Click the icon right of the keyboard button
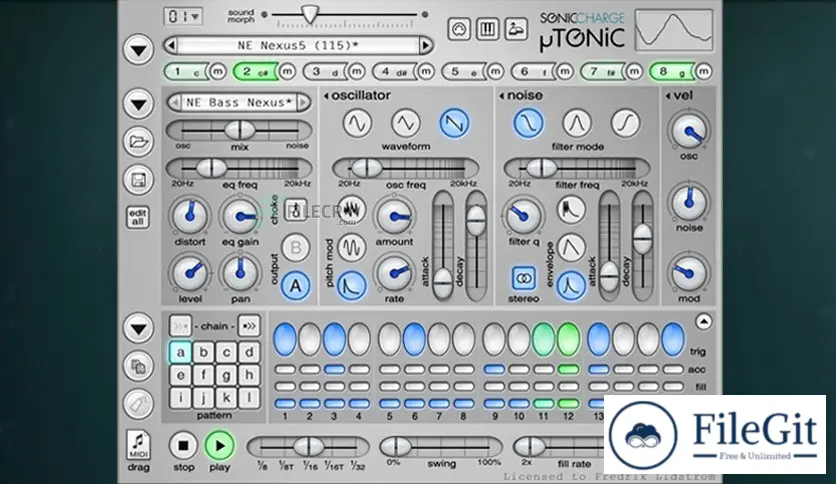The width and height of the screenshot is (836, 484). click(516, 29)
